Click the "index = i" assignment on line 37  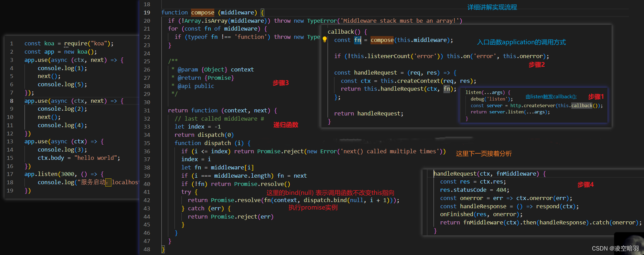[196, 159]
